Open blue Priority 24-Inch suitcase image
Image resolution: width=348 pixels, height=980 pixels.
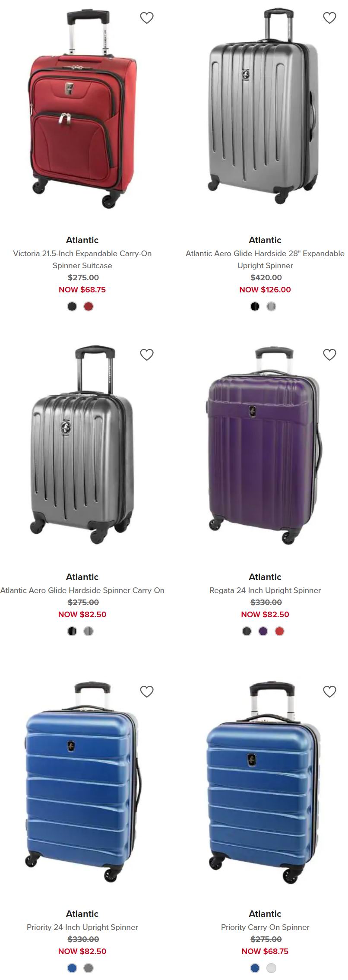click(x=82, y=782)
